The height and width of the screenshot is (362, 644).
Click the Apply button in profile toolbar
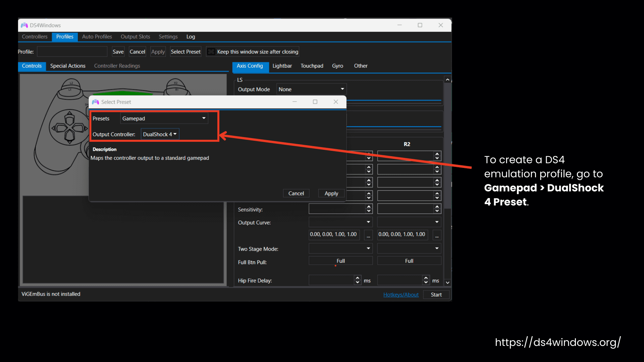(x=158, y=52)
